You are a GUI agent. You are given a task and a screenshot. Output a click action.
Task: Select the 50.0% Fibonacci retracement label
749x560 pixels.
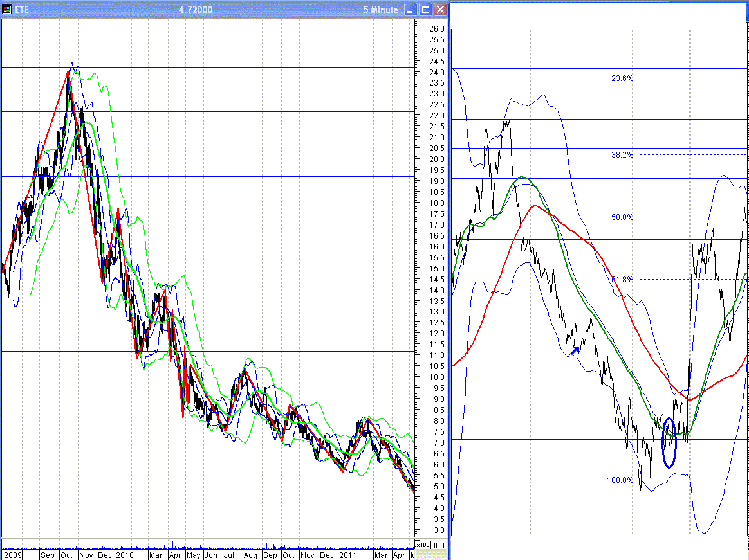point(622,217)
